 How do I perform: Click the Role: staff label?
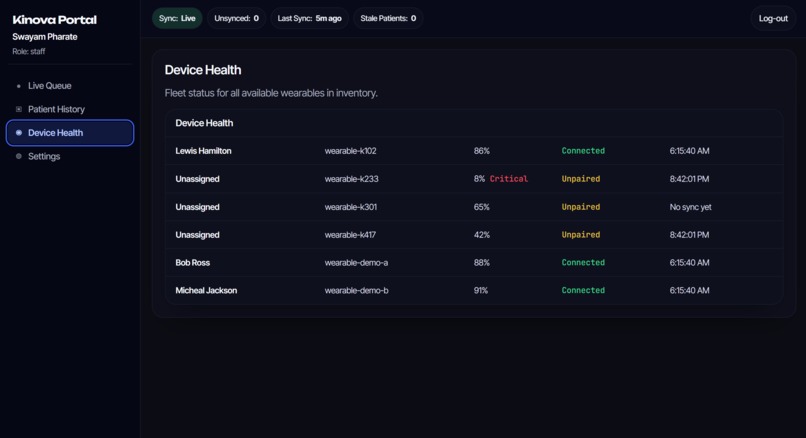click(29, 51)
